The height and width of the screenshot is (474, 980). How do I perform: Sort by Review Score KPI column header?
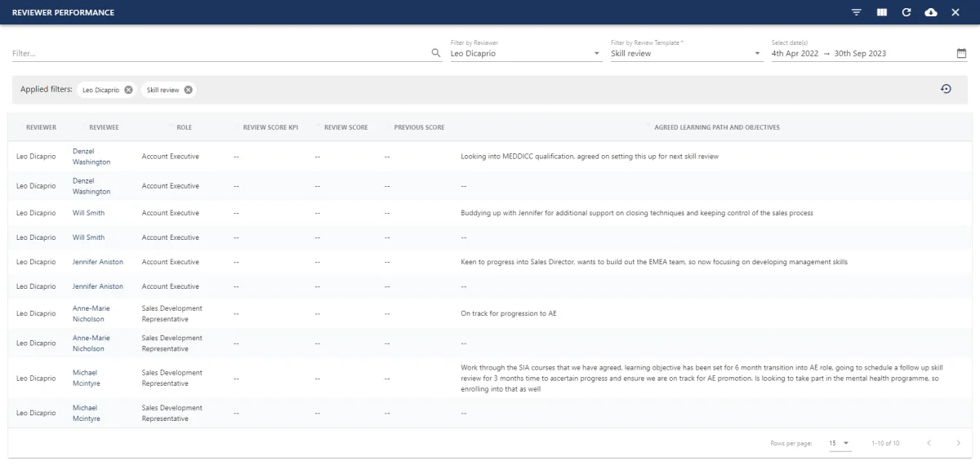[x=270, y=127]
